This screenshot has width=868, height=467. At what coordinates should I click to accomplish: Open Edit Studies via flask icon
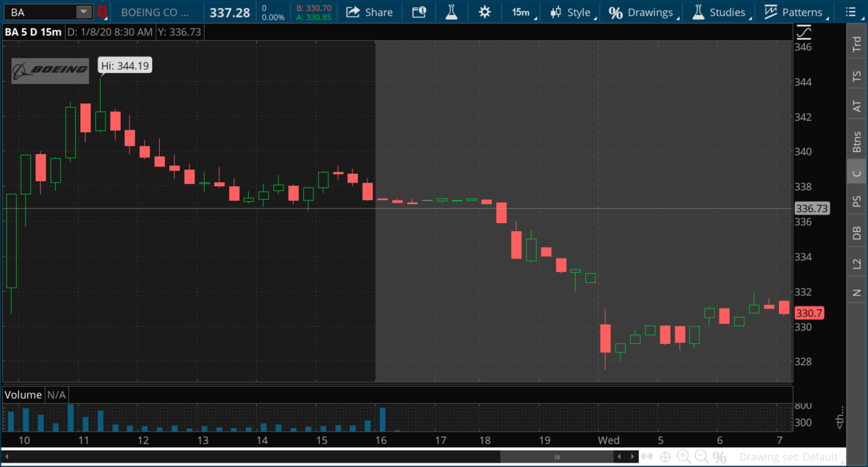[452, 12]
